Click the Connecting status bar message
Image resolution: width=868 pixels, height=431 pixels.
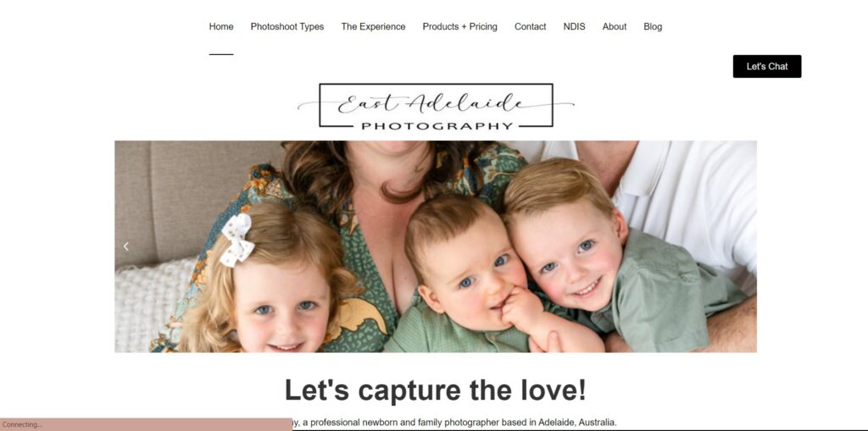(22, 424)
